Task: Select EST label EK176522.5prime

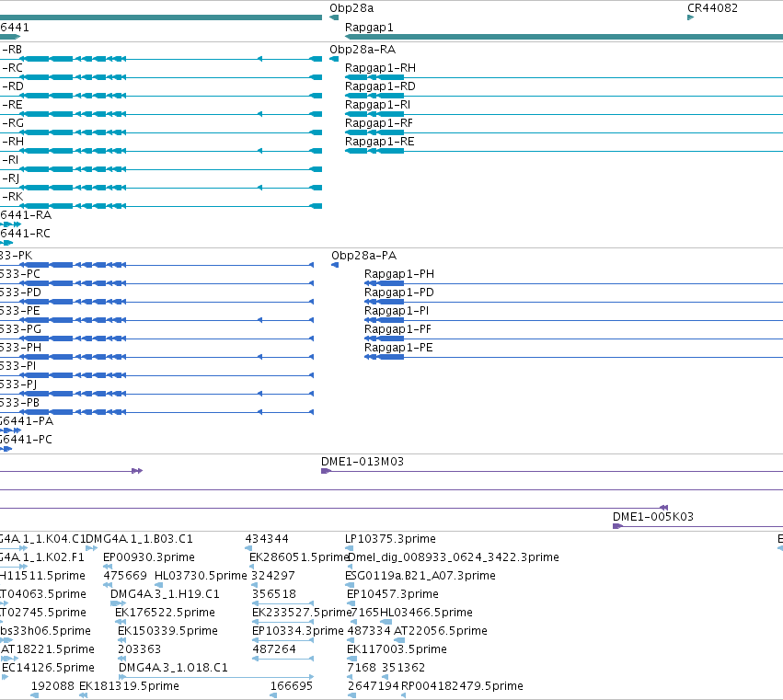Action: pos(165,614)
